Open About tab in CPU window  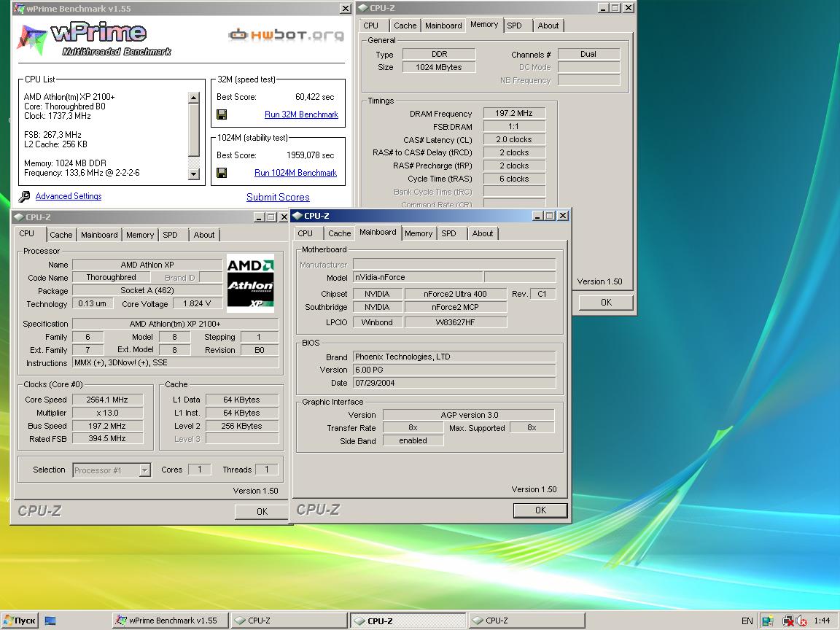tap(204, 235)
